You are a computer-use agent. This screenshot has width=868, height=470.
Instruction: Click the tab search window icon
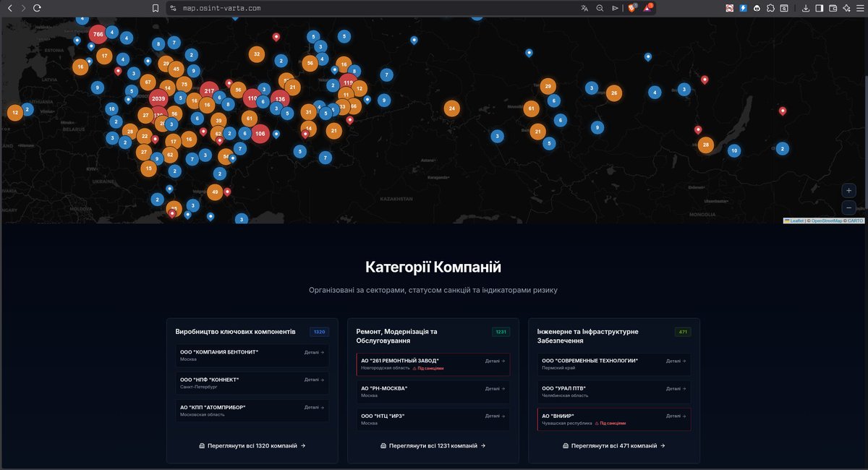pyautogui.click(x=784, y=8)
